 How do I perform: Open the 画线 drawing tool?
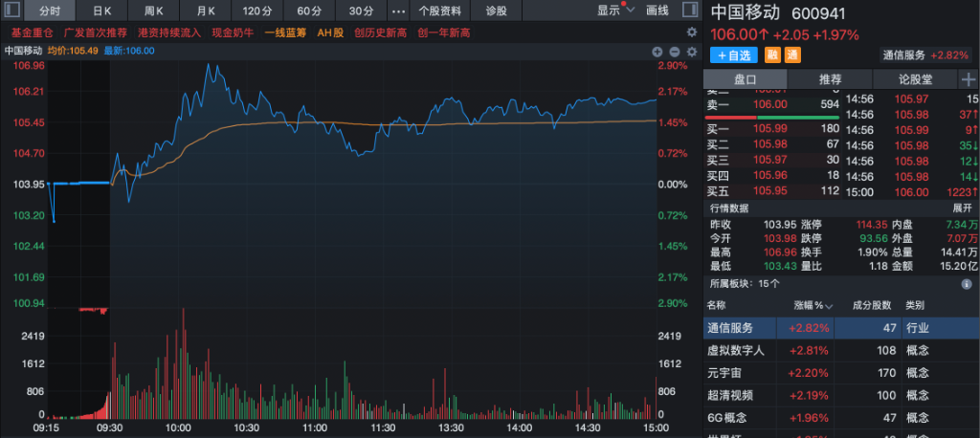[x=657, y=11]
